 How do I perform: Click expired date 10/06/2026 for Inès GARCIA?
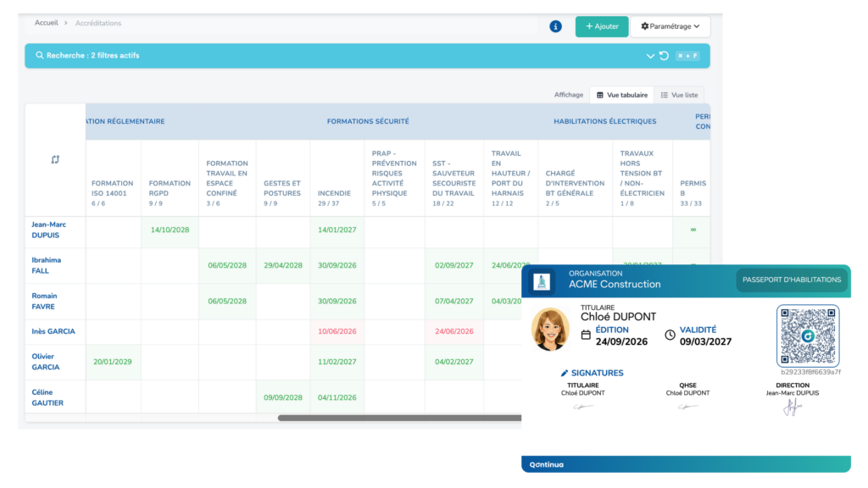(337, 331)
